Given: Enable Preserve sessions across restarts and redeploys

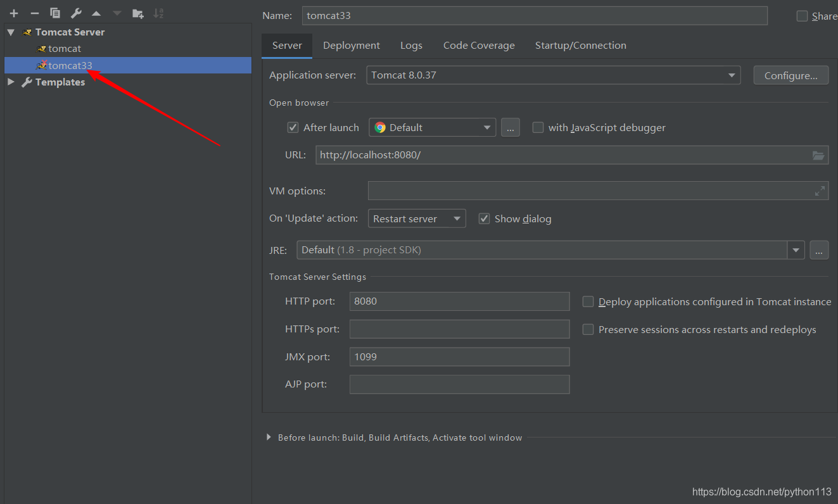Looking at the screenshot, I should pos(588,330).
